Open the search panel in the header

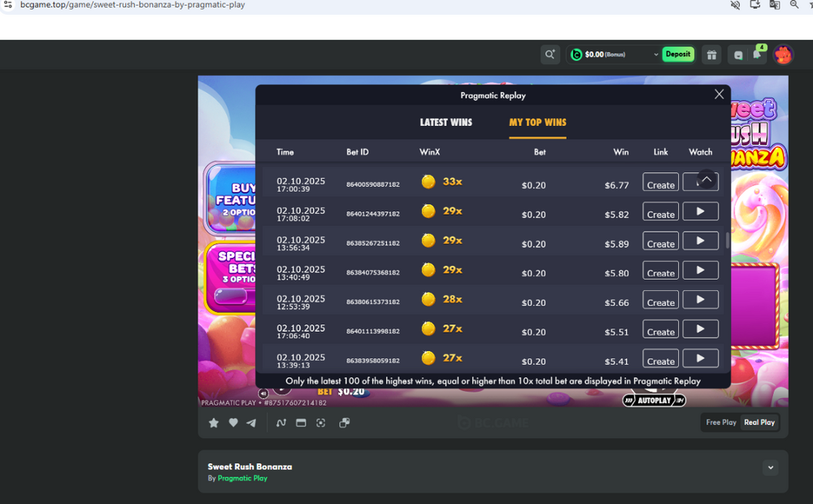click(x=550, y=54)
